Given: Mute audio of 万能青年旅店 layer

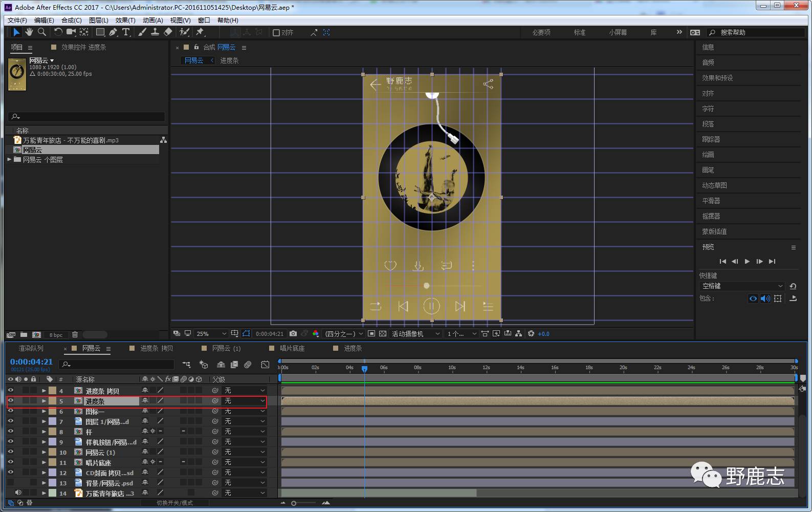Looking at the screenshot, I should coord(18,493).
